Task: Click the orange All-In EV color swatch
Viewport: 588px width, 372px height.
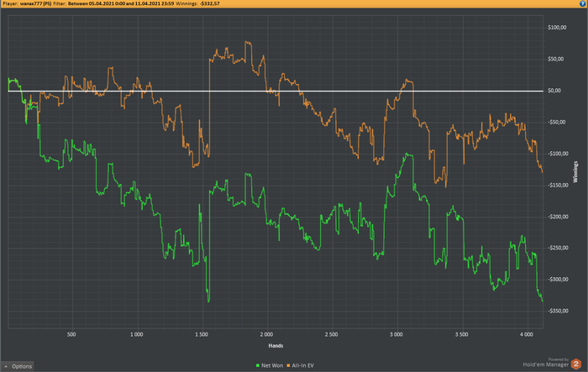Action: click(x=289, y=365)
